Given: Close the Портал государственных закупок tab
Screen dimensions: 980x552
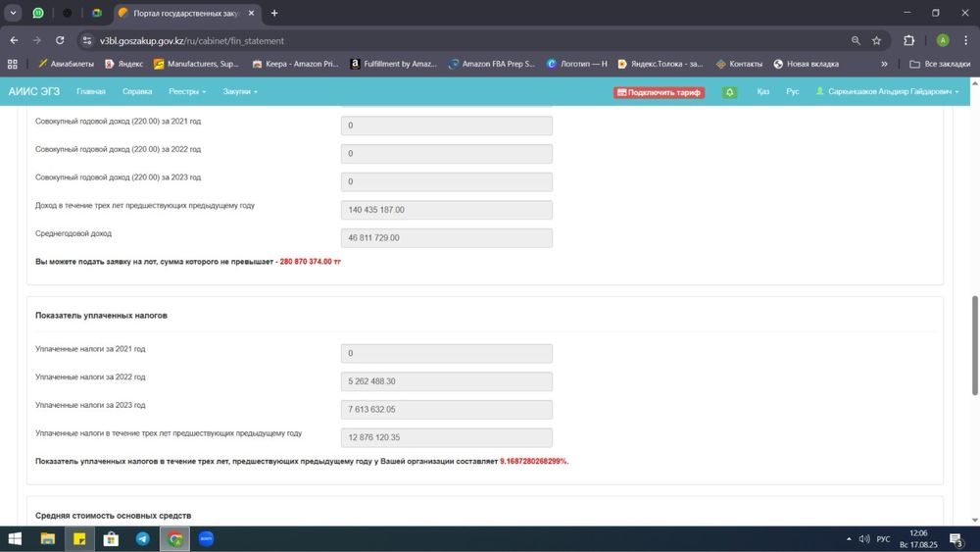Looking at the screenshot, I should (x=251, y=13).
